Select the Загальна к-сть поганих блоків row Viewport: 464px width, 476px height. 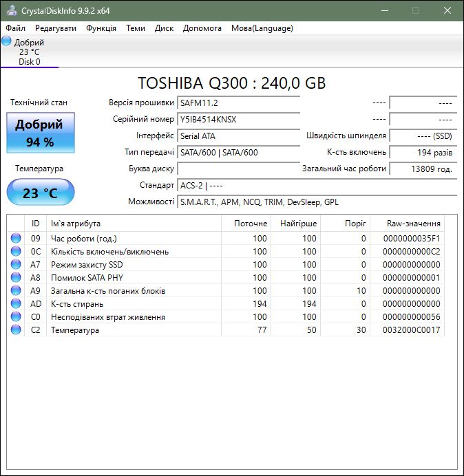coord(226,290)
